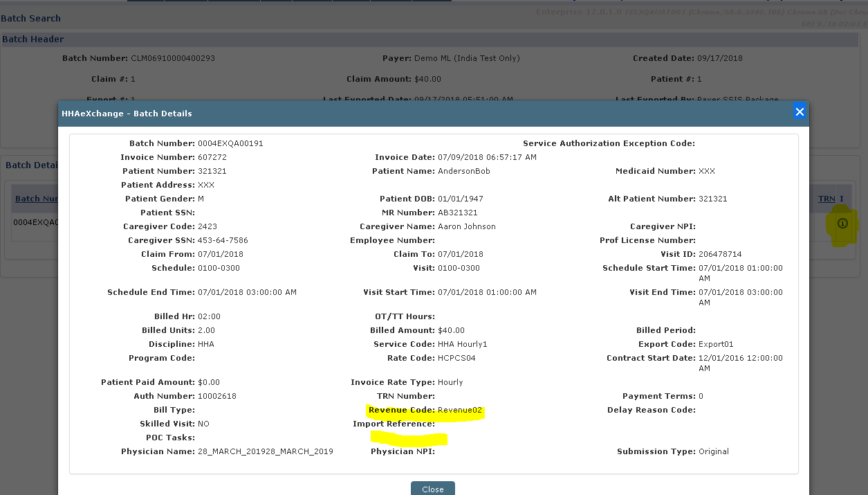Select the Export Code value Export01

(716, 344)
